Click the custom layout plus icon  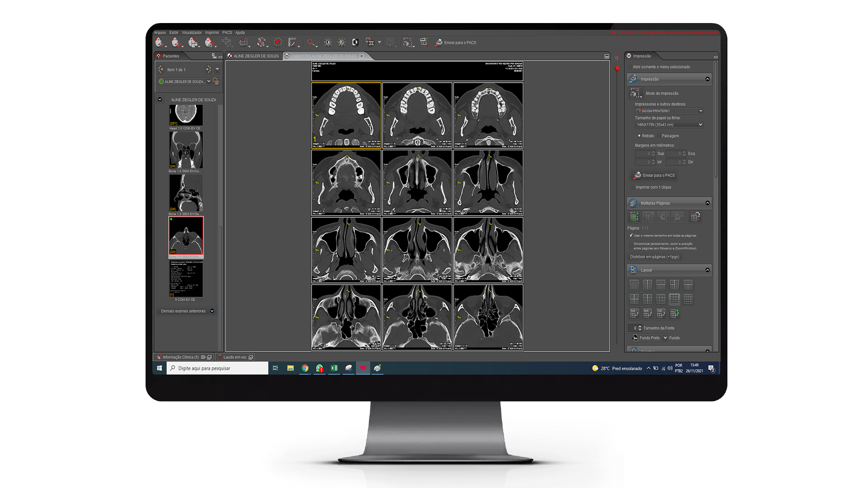pos(675,313)
